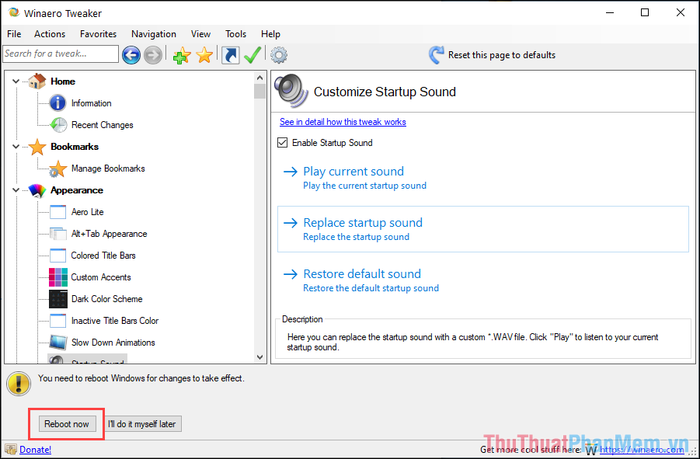
Task: Click the Donate coins icon in status bar
Action: coord(10,449)
